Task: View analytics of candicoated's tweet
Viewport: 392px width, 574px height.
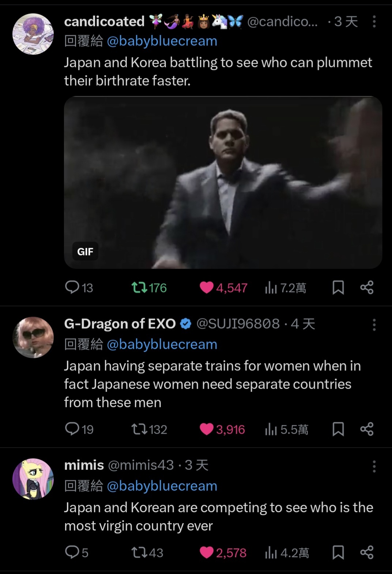Action: tap(271, 288)
